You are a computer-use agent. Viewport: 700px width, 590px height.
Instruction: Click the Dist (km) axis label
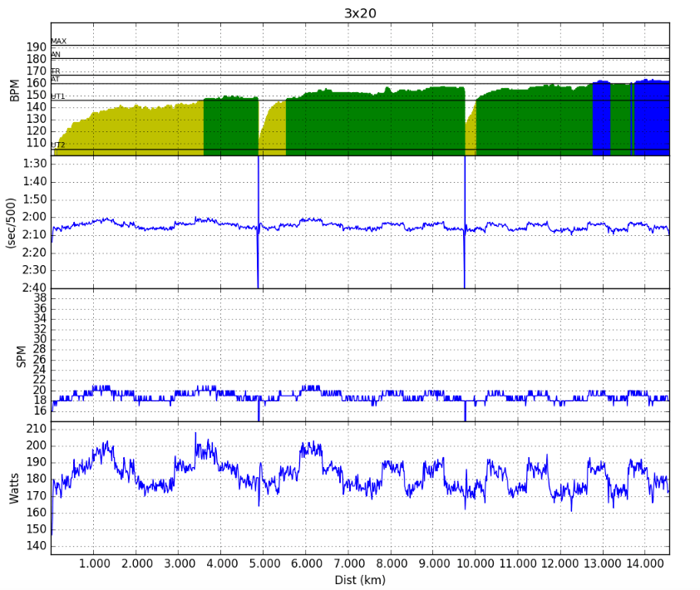(x=360, y=580)
